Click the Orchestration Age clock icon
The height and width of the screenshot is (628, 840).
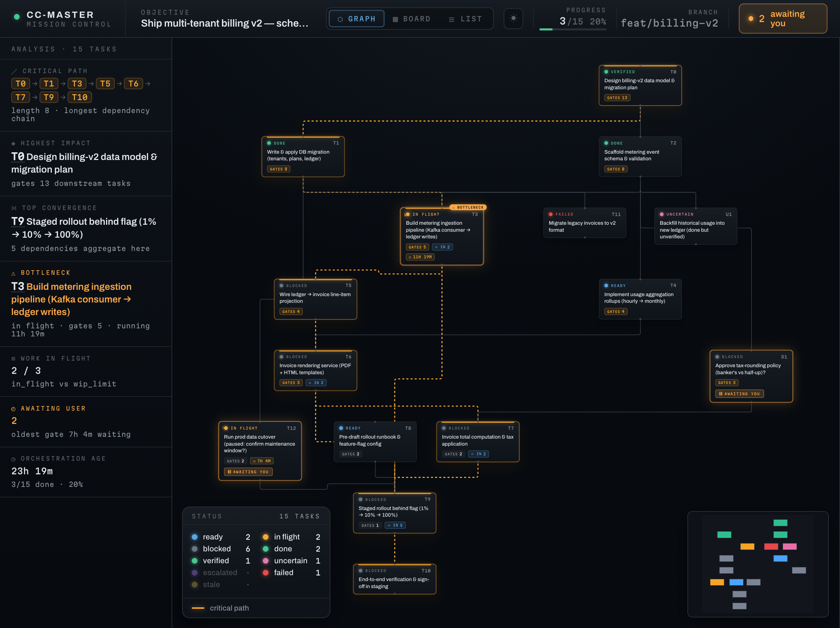point(14,459)
